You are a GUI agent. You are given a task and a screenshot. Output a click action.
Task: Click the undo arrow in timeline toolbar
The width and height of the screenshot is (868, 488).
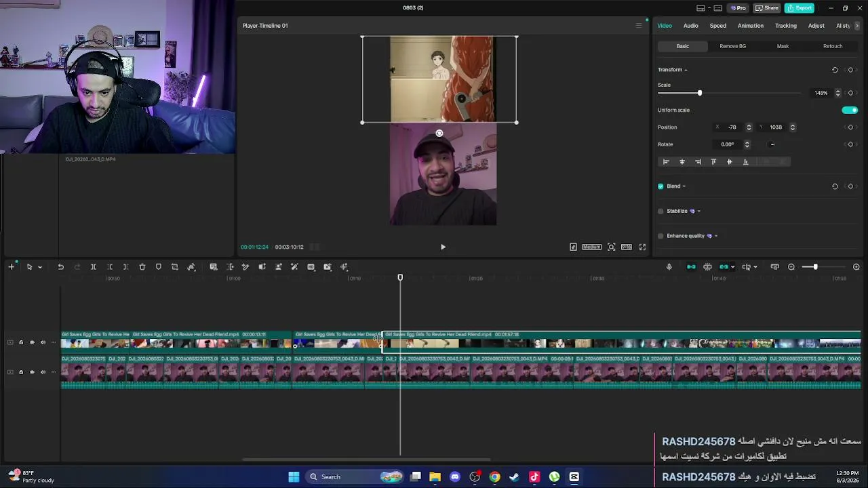tap(60, 267)
